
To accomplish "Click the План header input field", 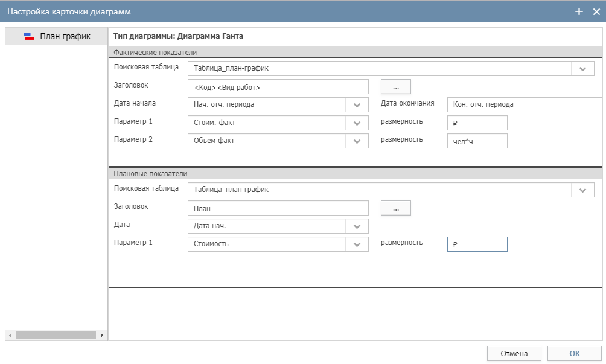I will (278, 208).
